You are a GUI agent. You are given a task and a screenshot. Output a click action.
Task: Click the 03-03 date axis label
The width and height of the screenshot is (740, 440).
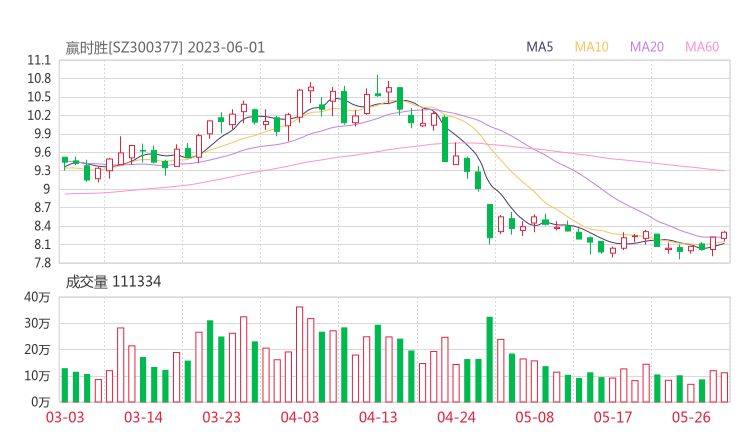point(65,417)
